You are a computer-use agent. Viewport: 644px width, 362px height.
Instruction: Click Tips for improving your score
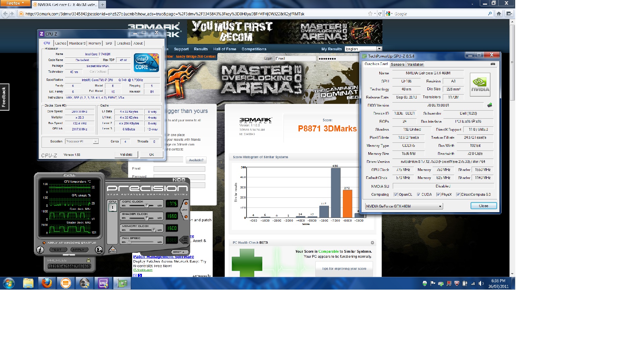coord(344,269)
